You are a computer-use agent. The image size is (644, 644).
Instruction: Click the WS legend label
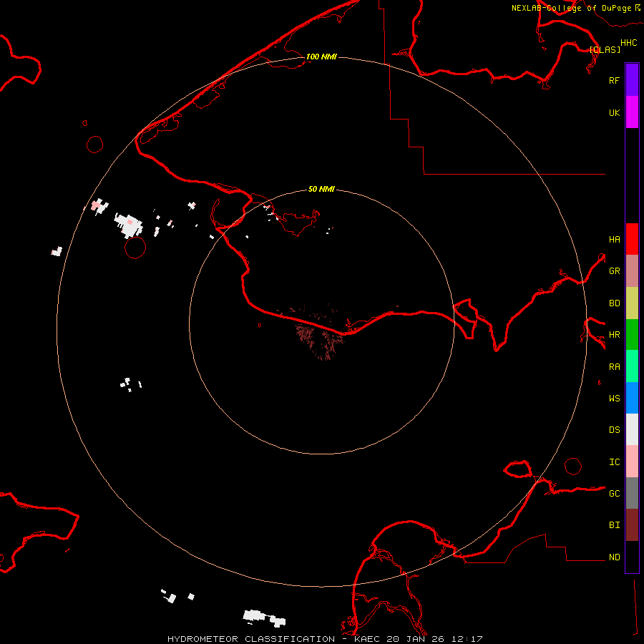(614, 398)
